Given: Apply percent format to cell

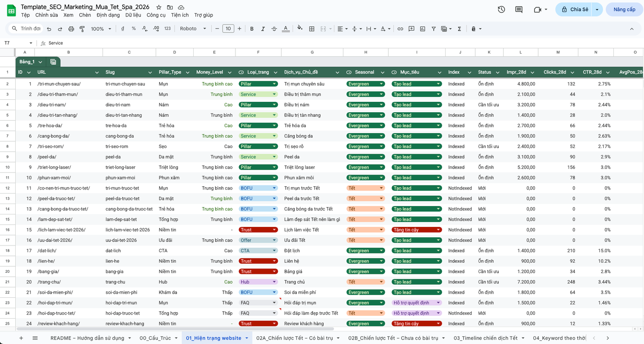Looking at the screenshot, I should pyautogui.click(x=134, y=29).
